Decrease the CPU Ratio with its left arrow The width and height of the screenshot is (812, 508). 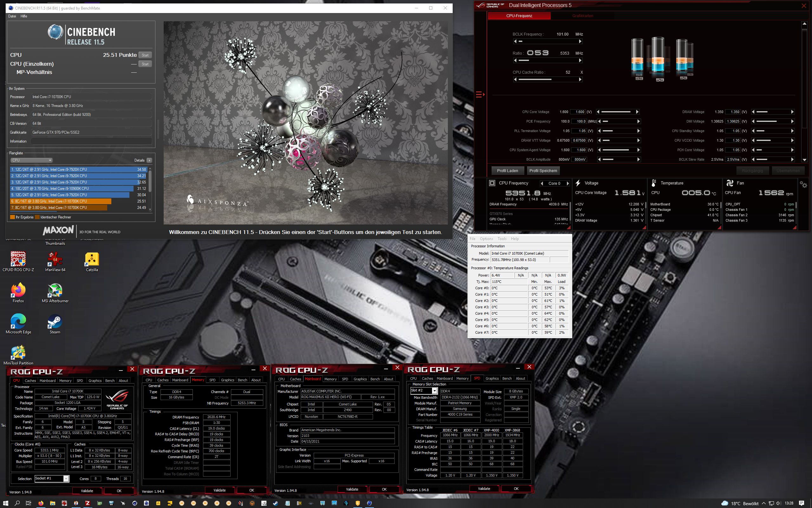515,60
